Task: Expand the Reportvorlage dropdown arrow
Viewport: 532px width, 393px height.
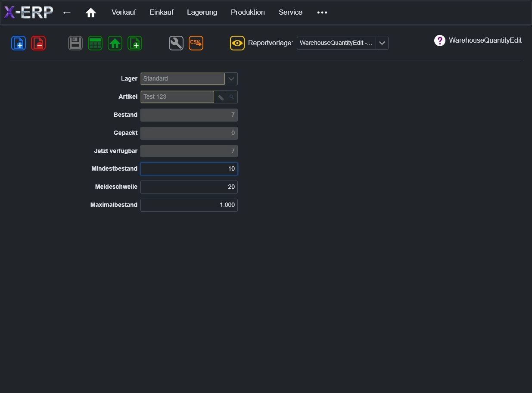Action: (382, 43)
